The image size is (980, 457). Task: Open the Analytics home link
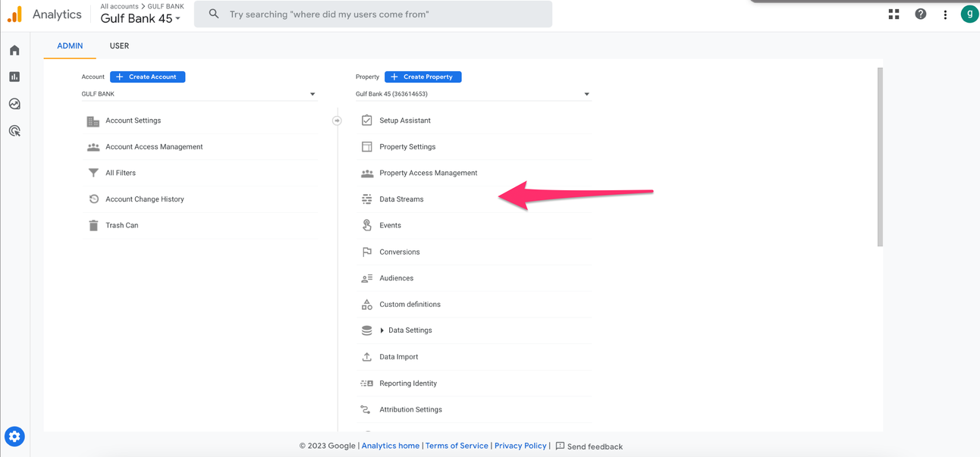(x=391, y=446)
